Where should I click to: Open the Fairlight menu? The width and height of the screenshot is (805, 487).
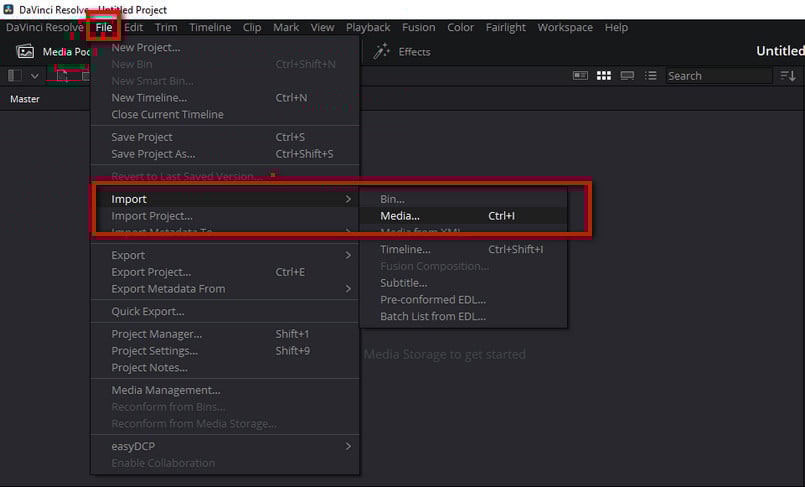tap(506, 27)
